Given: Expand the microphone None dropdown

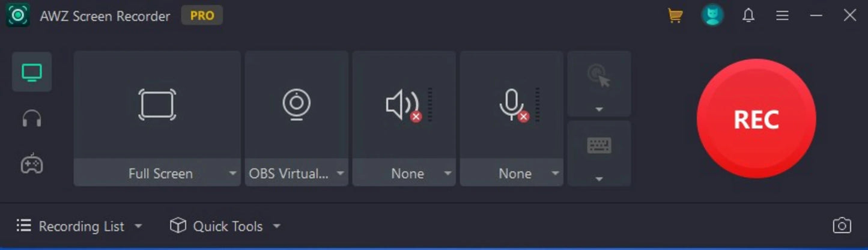Looking at the screenshot, I should point(555,174).
